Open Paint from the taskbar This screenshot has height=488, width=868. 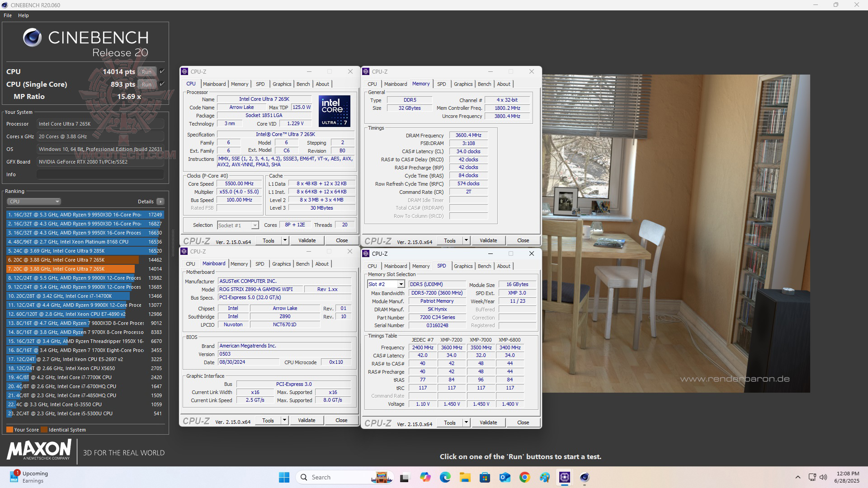[544, 477]
